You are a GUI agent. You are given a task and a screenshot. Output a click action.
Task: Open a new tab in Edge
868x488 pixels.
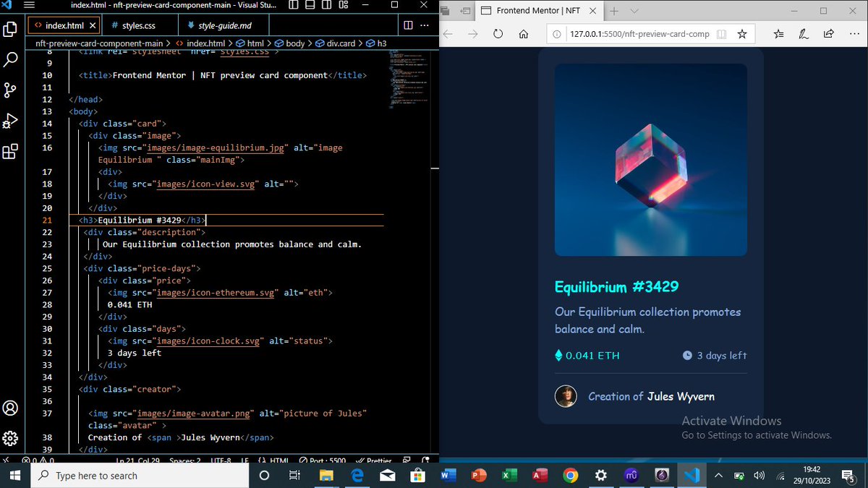(614, 11)
